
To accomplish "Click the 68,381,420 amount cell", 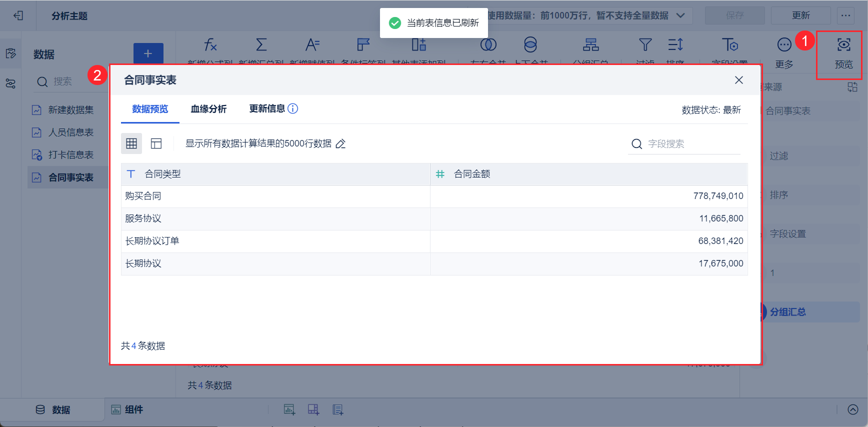I will 589,241.
